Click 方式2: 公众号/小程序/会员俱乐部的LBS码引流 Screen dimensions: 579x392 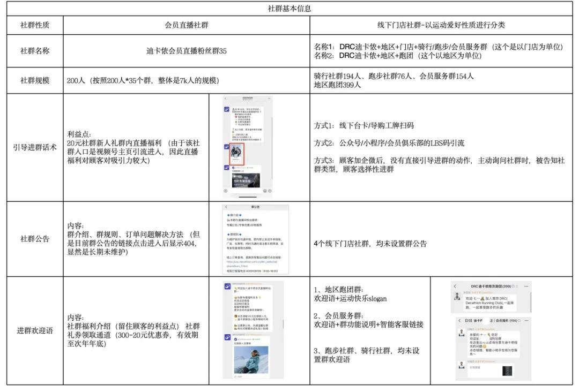coord(389,143)
